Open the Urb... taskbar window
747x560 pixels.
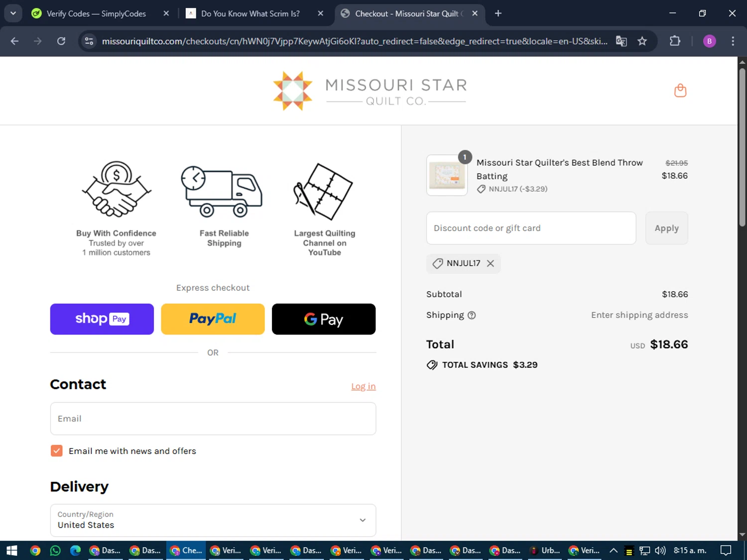click(545, 551)
